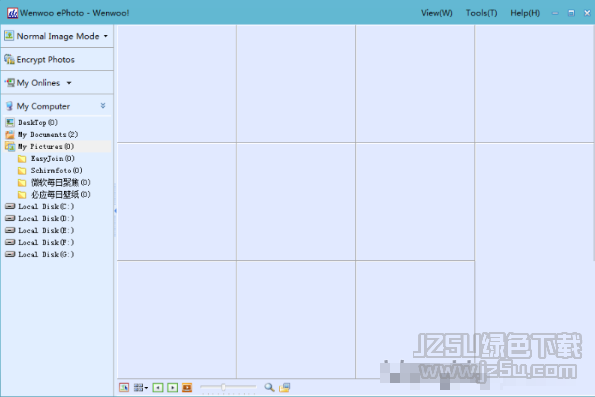
Task: Open the 必应每日壁纸 (0) subfolder
Action: [x=61, y=195]
